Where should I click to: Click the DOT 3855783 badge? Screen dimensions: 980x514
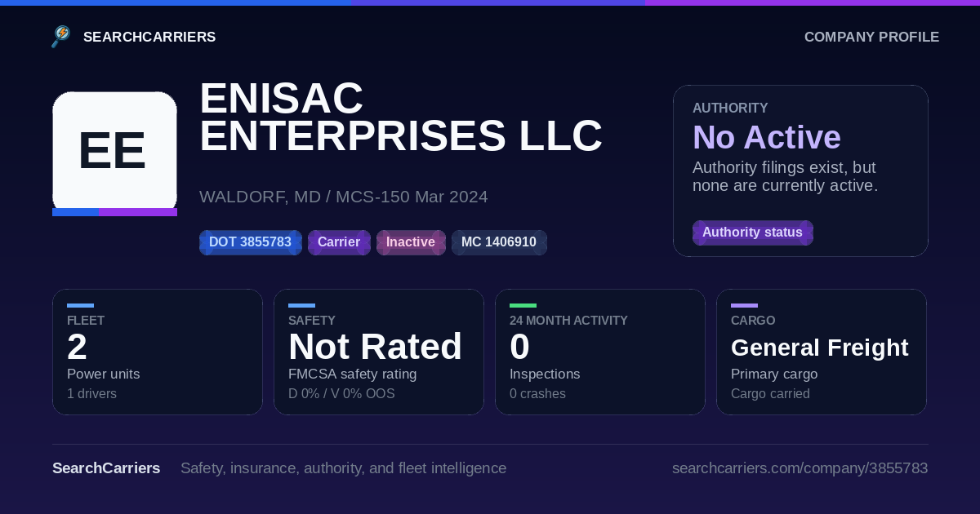pos(250,242)
